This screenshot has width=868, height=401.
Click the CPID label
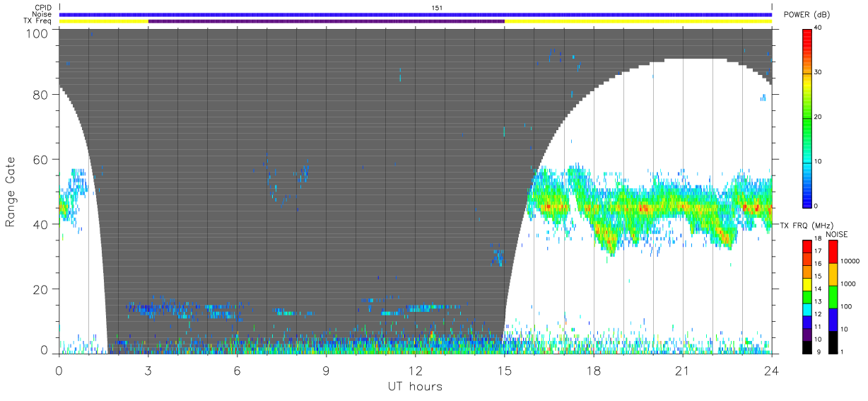click(x=42, y=7)
